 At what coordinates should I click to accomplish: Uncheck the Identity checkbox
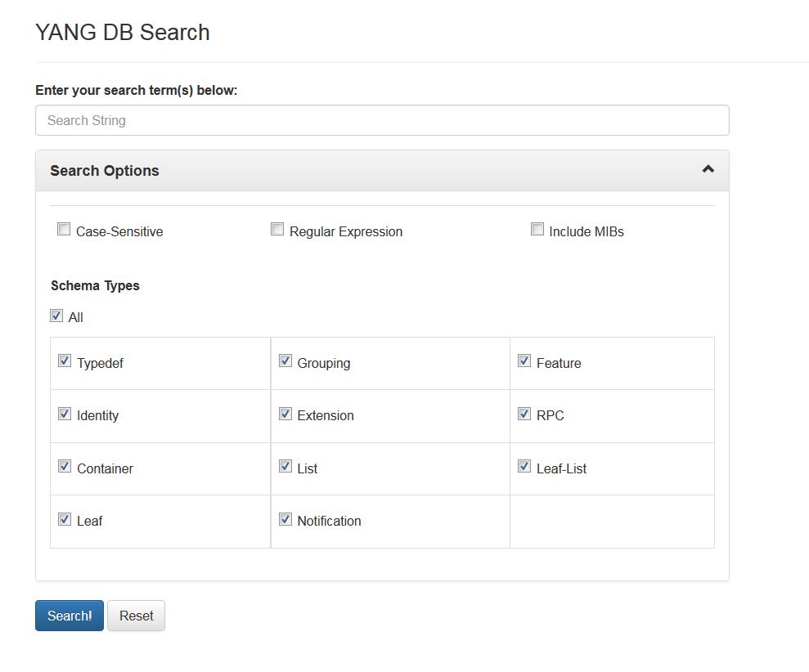(65, 414)
